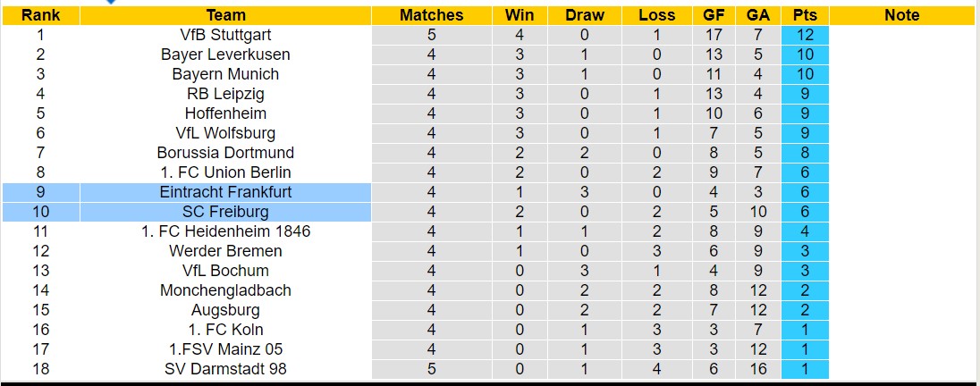Viewport: 980px width, 386px height.
Task: Select the Matches column header
Action: pos(431,15)
